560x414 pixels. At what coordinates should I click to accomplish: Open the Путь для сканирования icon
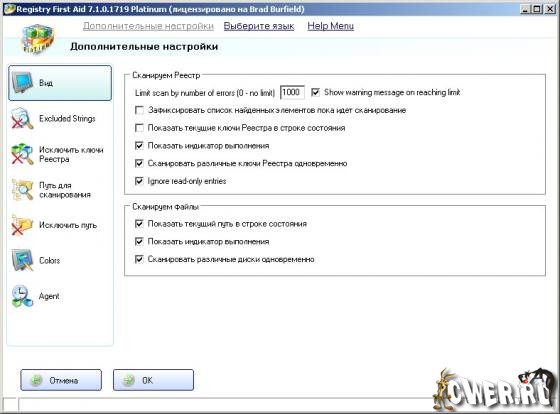[x=22, y=190]
